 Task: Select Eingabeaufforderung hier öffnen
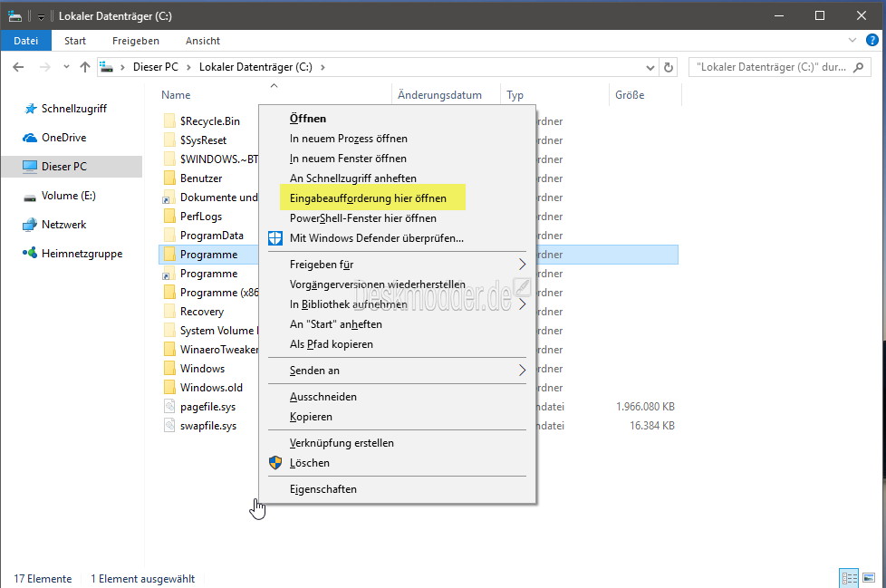[x=397, y=198]
